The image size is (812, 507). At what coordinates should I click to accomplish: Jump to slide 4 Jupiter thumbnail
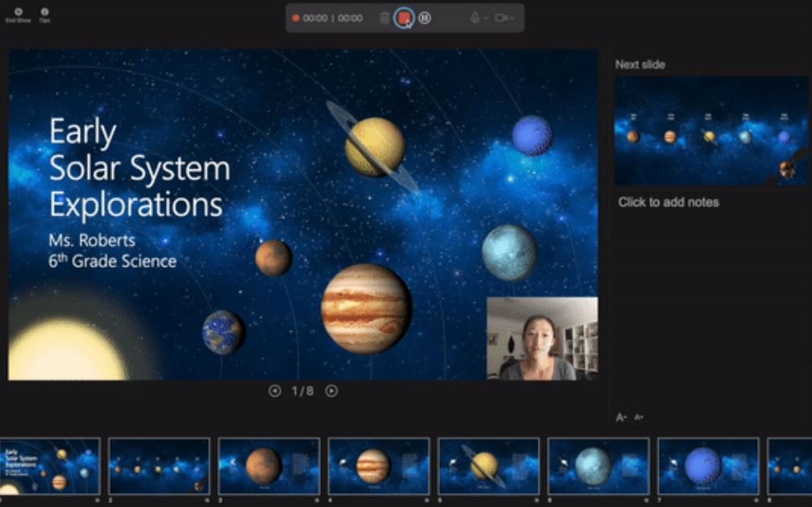378,466
